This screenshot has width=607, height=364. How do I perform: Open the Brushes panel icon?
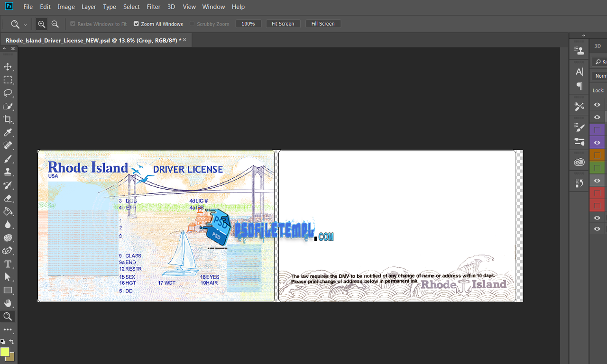pyautogui.click(x=579, y=141)
